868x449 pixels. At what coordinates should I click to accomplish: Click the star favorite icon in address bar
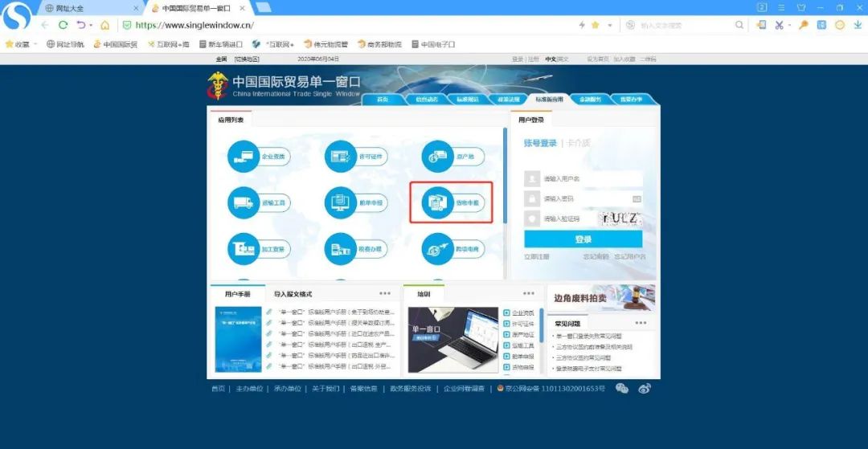point(596,25)
